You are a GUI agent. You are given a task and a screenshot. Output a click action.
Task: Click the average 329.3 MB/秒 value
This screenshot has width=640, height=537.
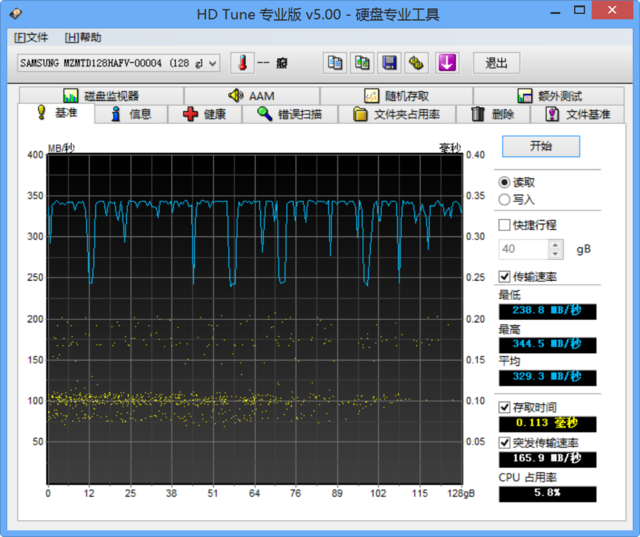547,377
